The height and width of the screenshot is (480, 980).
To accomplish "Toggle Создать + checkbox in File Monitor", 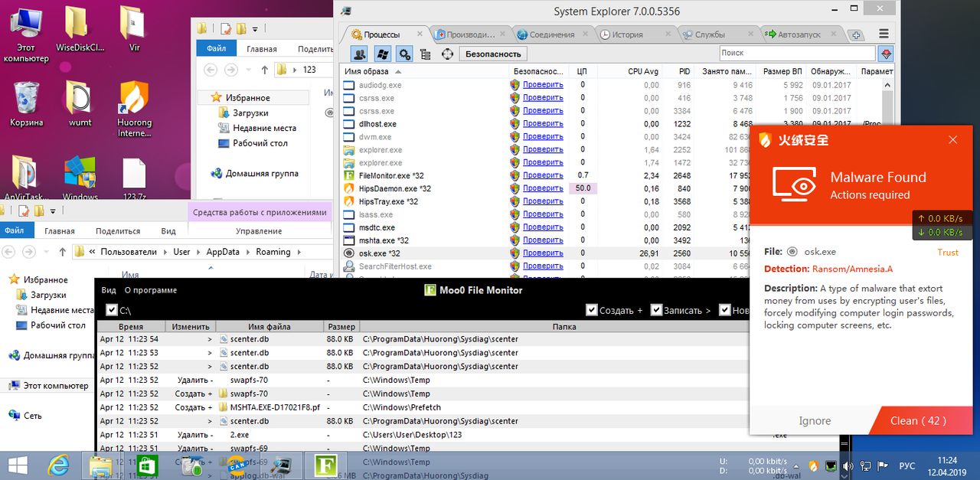I will point(591,310).
